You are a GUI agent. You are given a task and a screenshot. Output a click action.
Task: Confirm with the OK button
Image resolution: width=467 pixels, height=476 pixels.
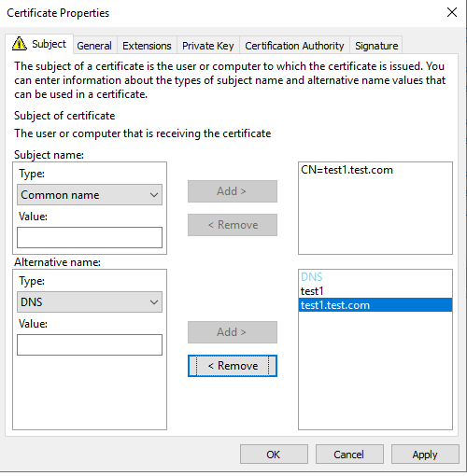(274, 455)
